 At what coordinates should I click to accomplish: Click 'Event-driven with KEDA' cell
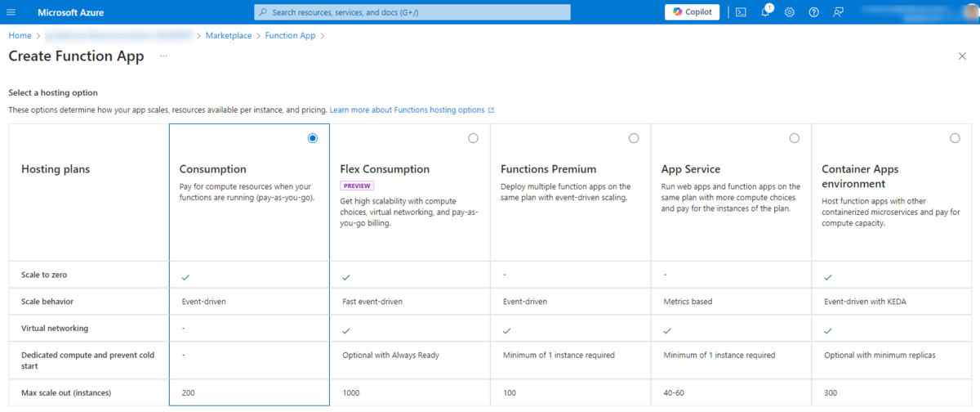coord(865,302)
